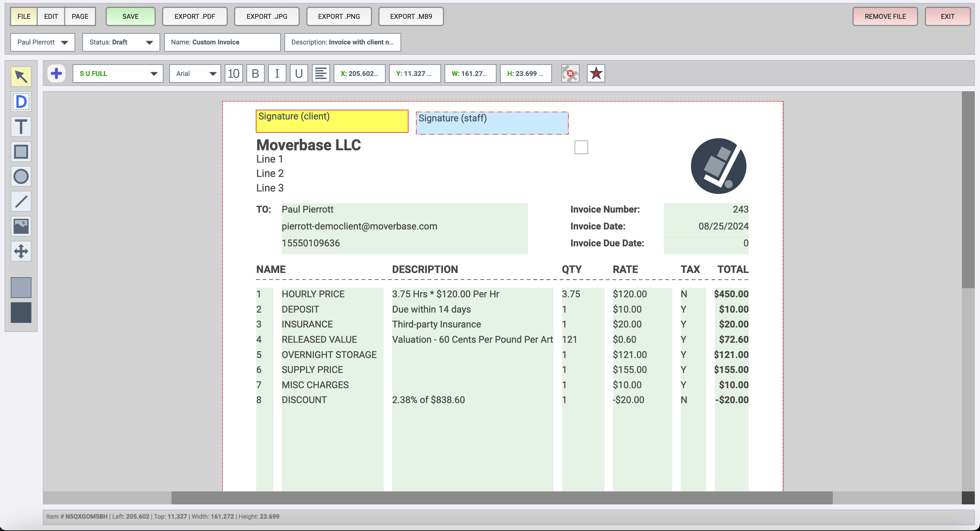Click the dark fill color swatch
The height and width of the screenshot is (531, 980).
click(x=21, y=313)
